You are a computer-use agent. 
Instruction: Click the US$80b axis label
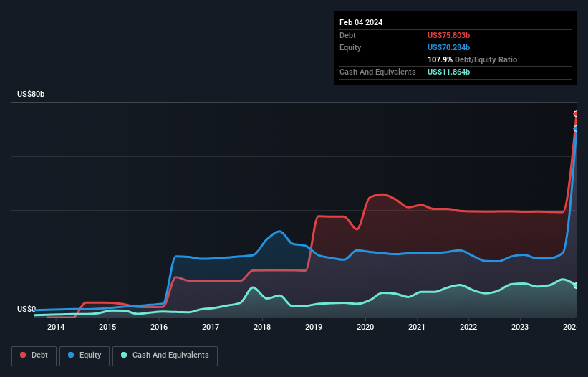pyautogui.click(x=31, y=94)
